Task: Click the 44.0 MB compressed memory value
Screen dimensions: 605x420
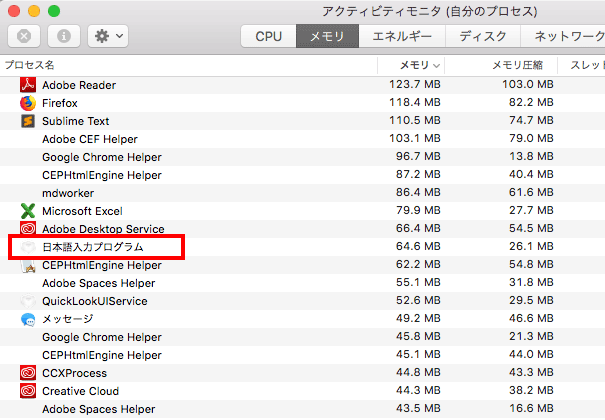Action: [x=531, y=354]
